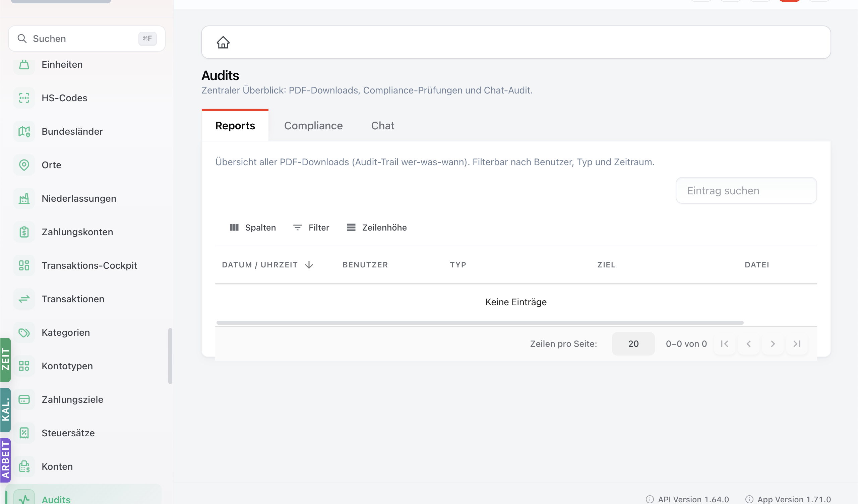Open Kategorien tags icon
This screenshot has width=858, height=504.
24,332
